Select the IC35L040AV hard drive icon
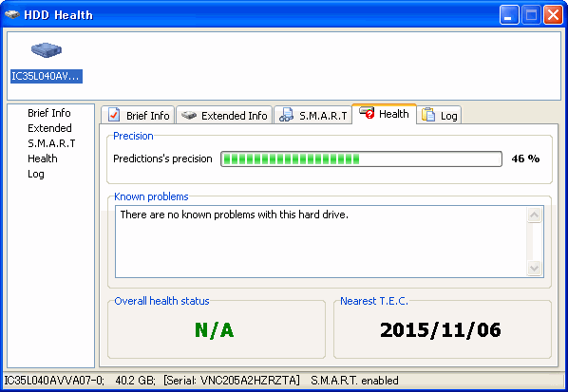Viewport: 568px width, 392px height. (47, 49)
